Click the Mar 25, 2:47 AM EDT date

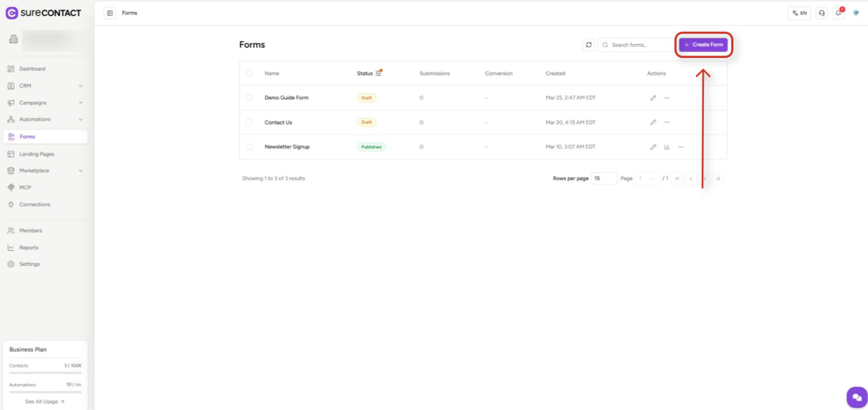point(571,98)
